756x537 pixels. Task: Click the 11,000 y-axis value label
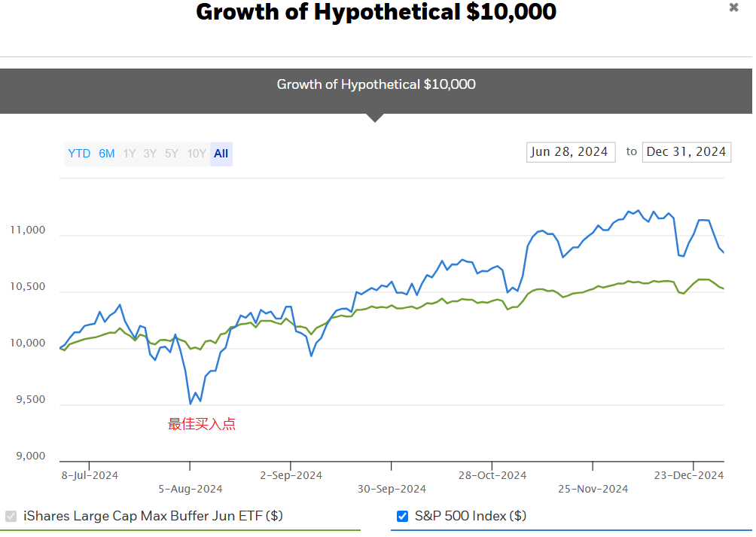[27, 230]
